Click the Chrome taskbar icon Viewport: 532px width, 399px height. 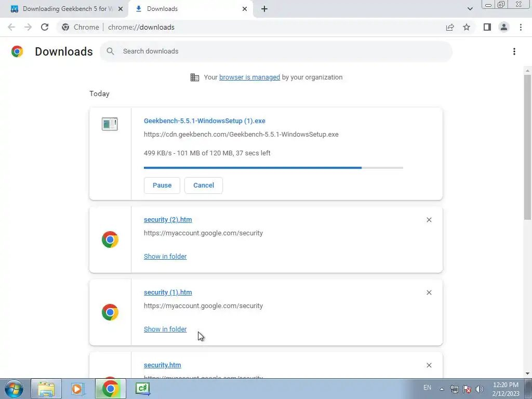[x=110, y=389]
